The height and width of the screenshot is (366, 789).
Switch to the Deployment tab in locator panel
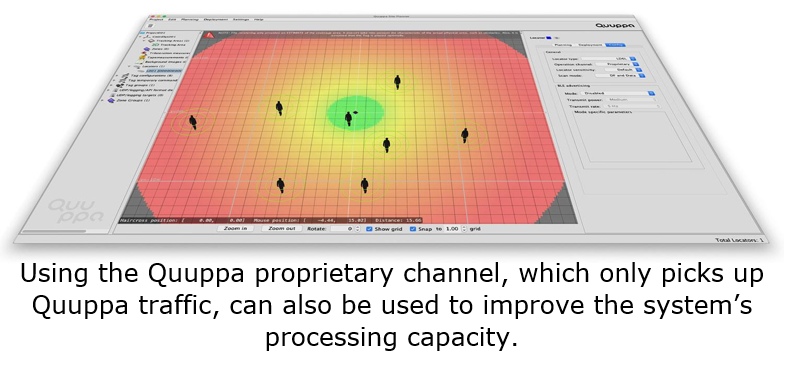590,45
